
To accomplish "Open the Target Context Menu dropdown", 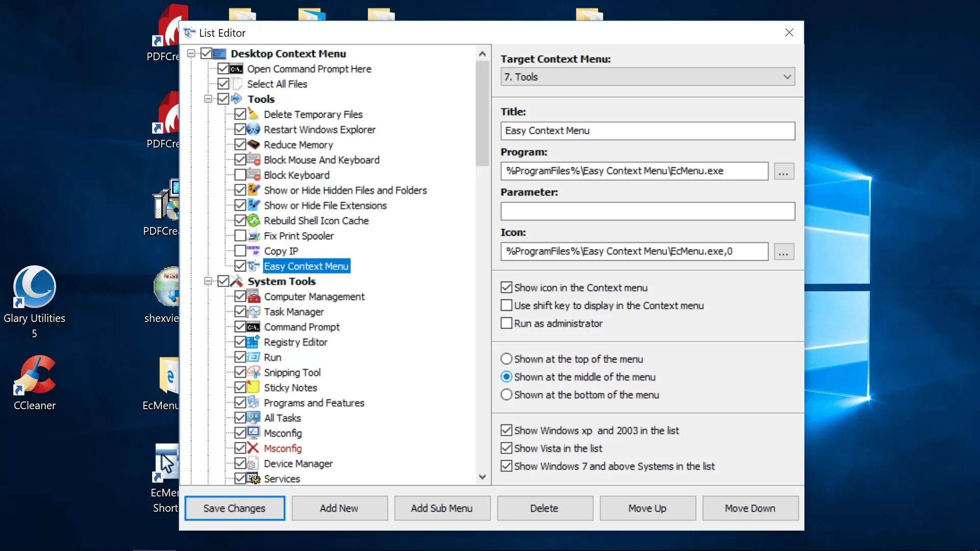I will coord(787,77).
